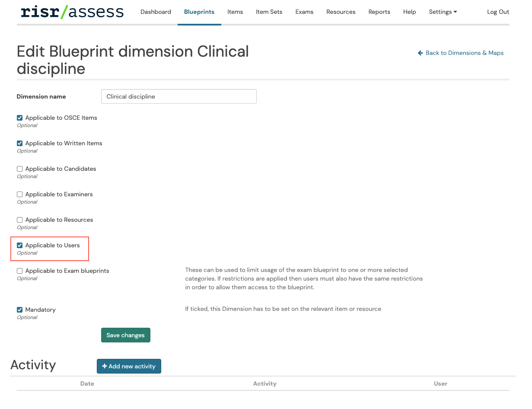The height and width of the screenshot is (409, 532).
Task: Click the back arrow beside Back to Dimensions
Action: tap(420, 53)
